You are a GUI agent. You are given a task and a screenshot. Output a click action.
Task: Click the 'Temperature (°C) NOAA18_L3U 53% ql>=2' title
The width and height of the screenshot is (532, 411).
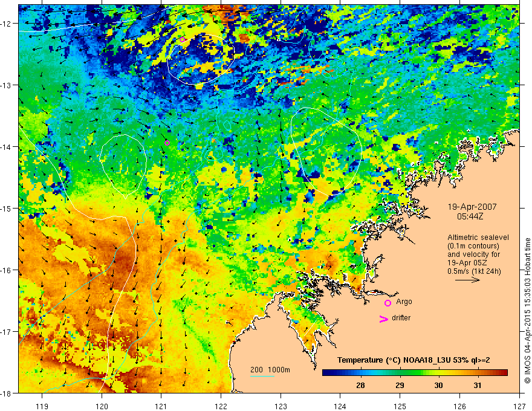pos(414,360)
